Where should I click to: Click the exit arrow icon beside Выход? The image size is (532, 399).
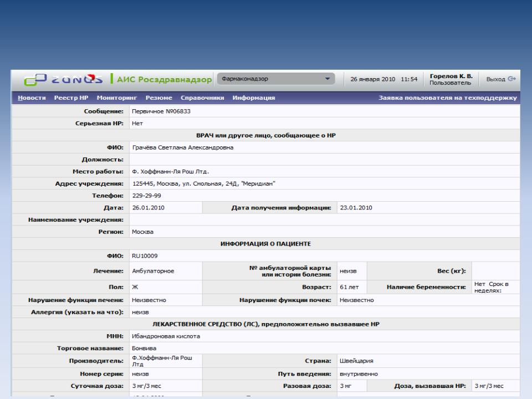[512, 79]
